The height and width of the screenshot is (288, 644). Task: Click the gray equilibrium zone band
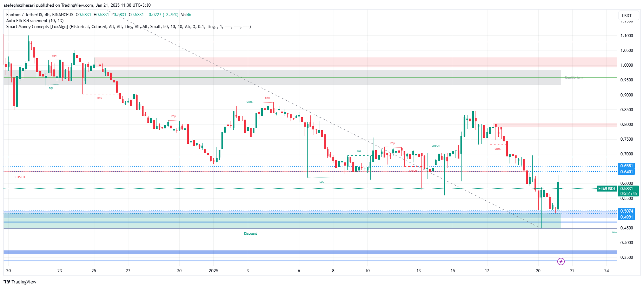(282, 77)
